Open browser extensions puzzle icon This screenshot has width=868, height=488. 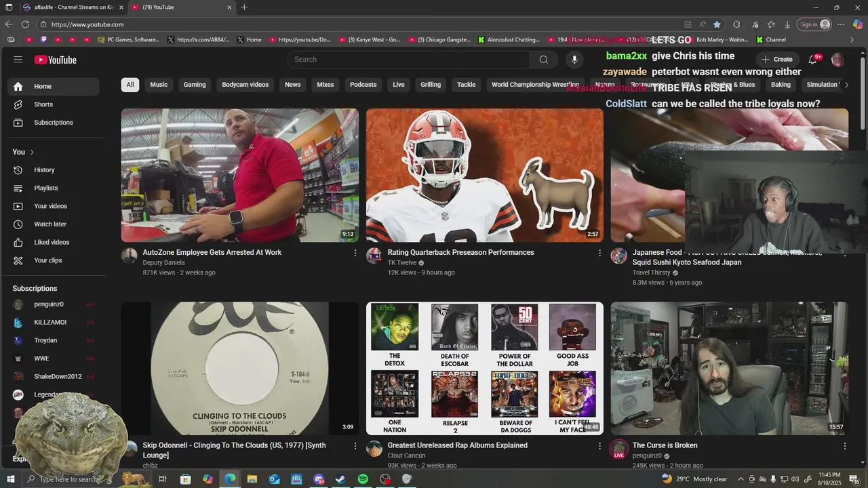pos(736,24)
